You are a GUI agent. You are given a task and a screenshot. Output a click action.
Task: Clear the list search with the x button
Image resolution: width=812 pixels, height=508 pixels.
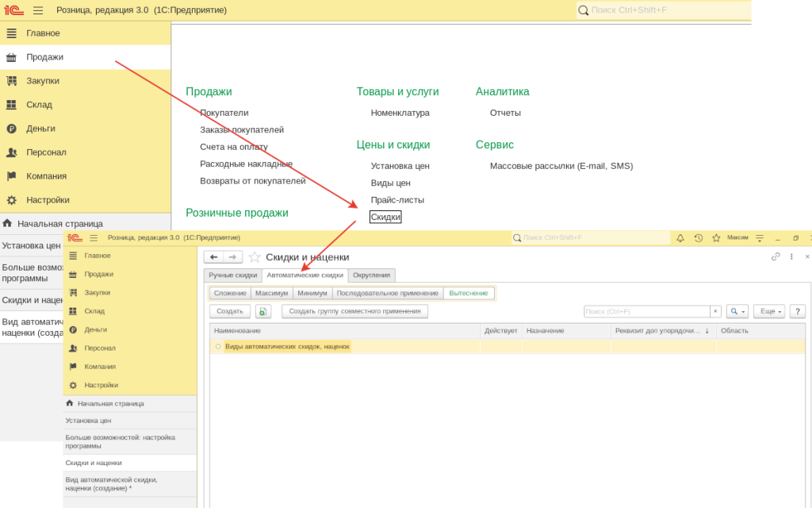pos(715,311)
